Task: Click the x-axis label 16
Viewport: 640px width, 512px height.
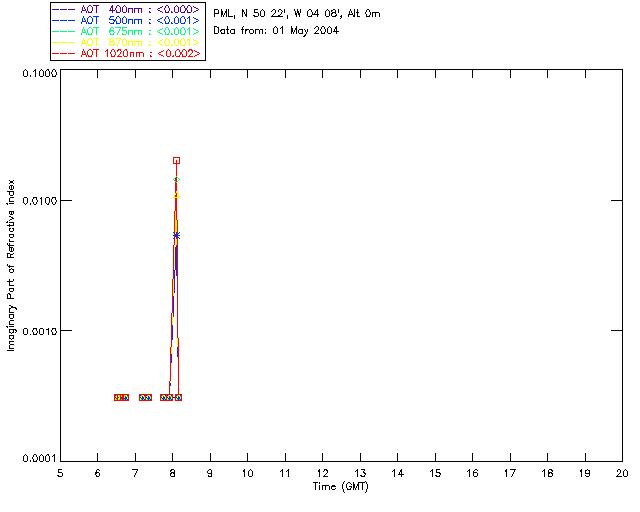Action: click(473, 473)
